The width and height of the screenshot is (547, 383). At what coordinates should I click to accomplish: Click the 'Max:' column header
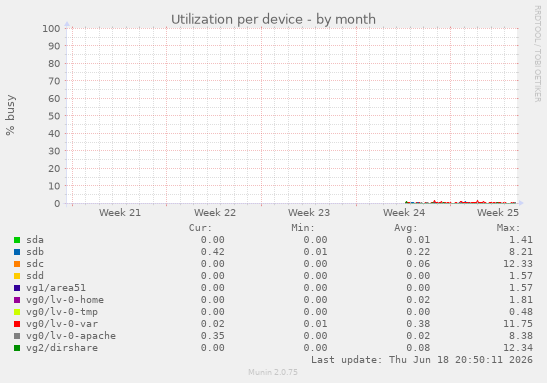[508, 228]
